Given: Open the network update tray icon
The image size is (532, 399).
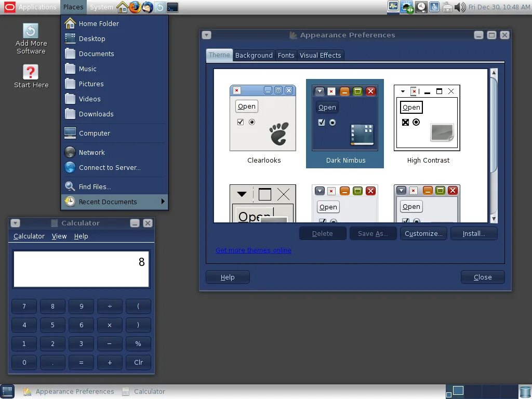Looking at the screenshot, I should 407,7.
